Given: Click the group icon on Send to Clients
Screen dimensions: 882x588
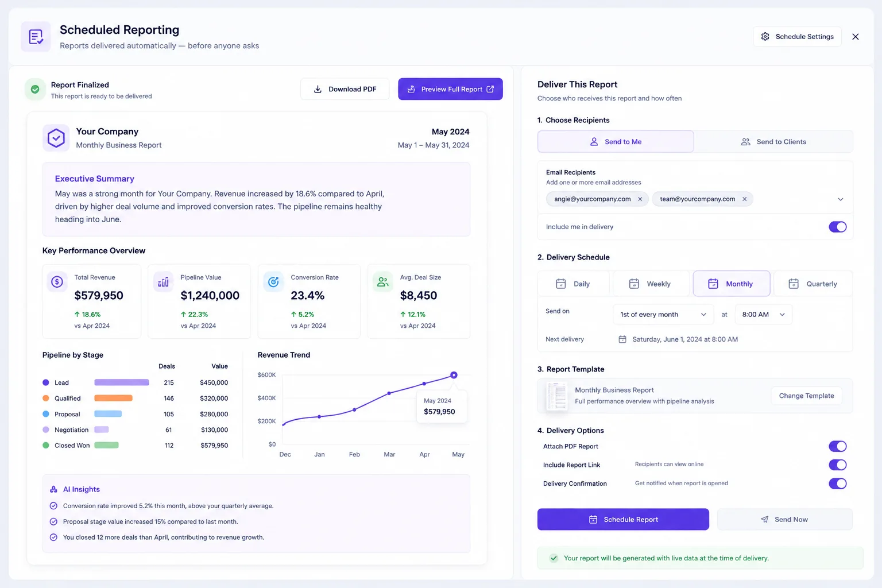Looking at the screenshot, I should tap(745, 142).
